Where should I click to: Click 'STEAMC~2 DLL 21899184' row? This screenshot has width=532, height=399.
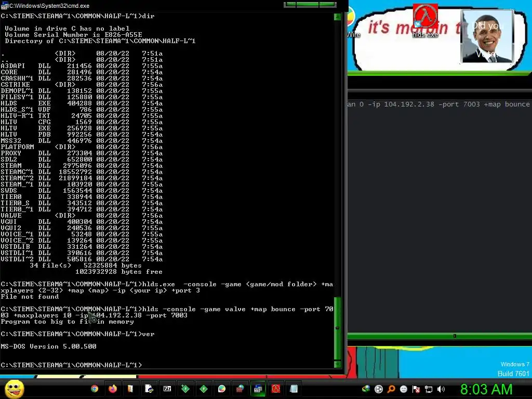pyautogui.click(x=82, y=178)
